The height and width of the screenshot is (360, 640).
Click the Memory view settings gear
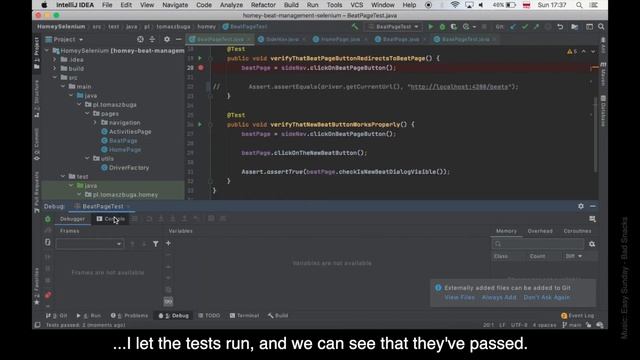tap(592, 244)
